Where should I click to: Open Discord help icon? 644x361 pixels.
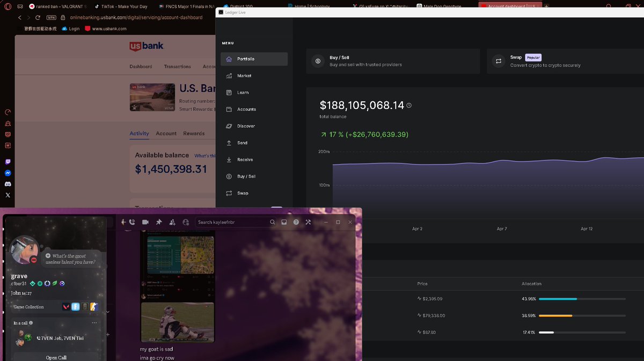[296, 222]
